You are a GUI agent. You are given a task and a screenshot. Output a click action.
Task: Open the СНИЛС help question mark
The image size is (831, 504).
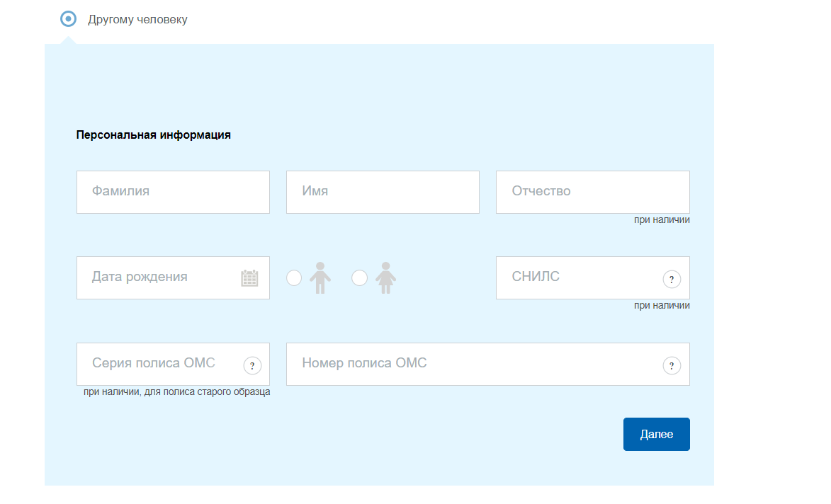[671, 279]
